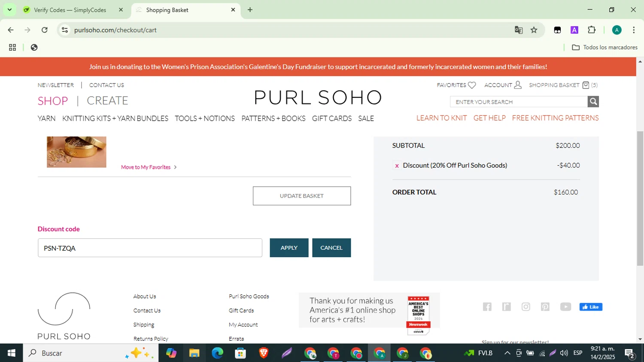Open the Windows Start menu
The image size is (644, 362).
click(12, 353)
